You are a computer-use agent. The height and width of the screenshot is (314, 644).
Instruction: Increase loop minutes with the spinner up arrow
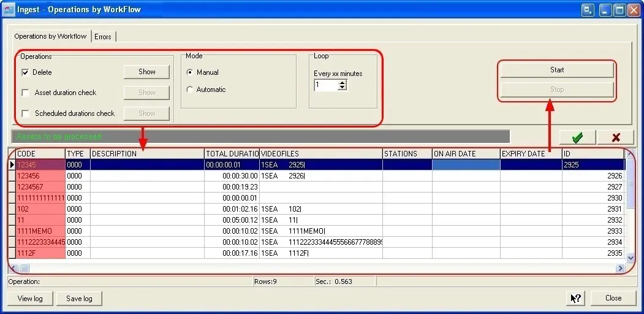point(342,83)
